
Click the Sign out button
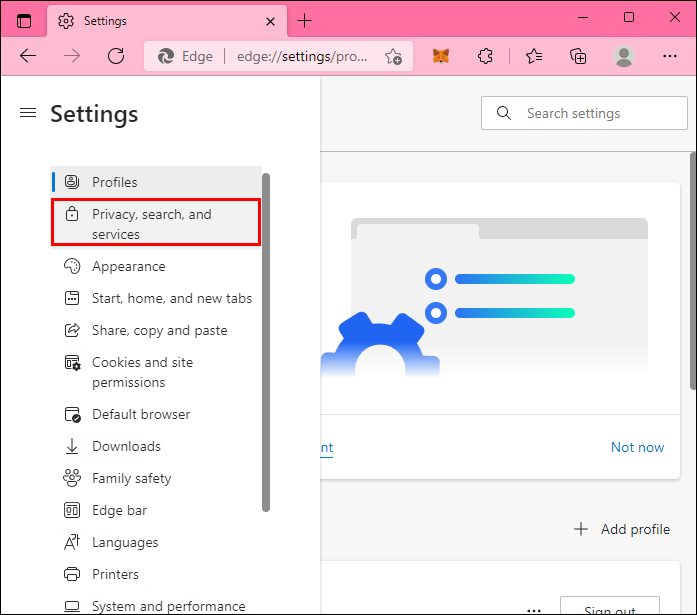609,606
